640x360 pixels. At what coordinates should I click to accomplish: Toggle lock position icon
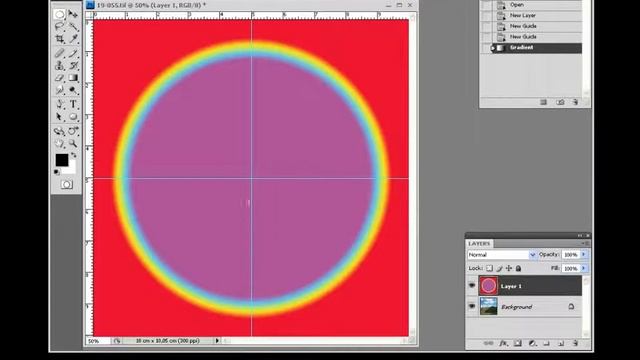pos(509,268)
